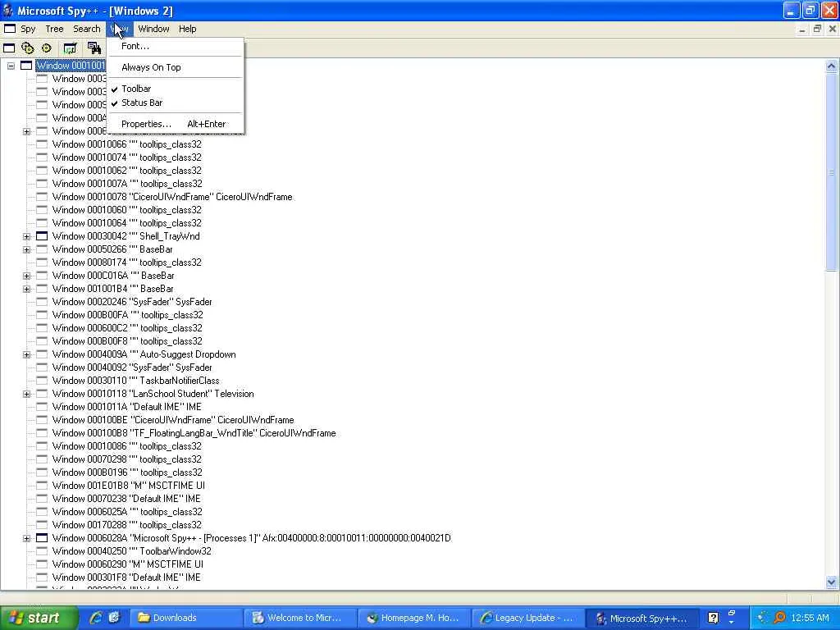
Task: Click the window icon of the root Window 0001001 row
Action: (x=26, y=66)
